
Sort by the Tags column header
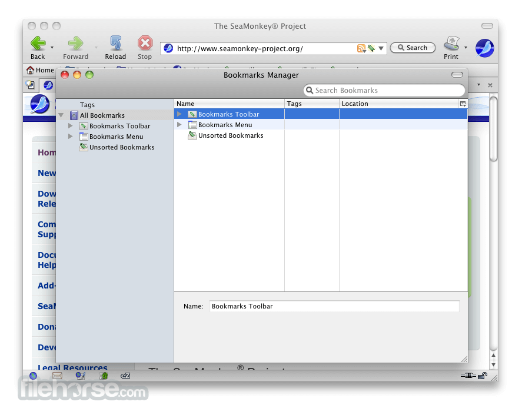coord(312,104)
